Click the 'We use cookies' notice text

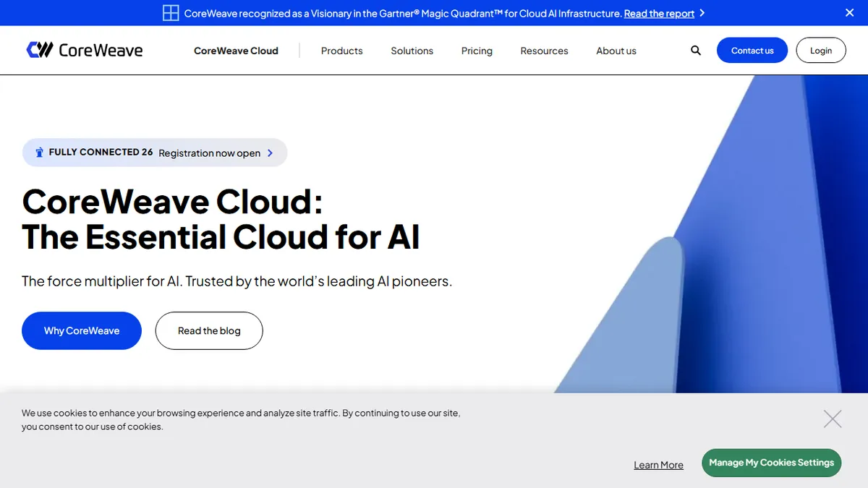(241, 419)
